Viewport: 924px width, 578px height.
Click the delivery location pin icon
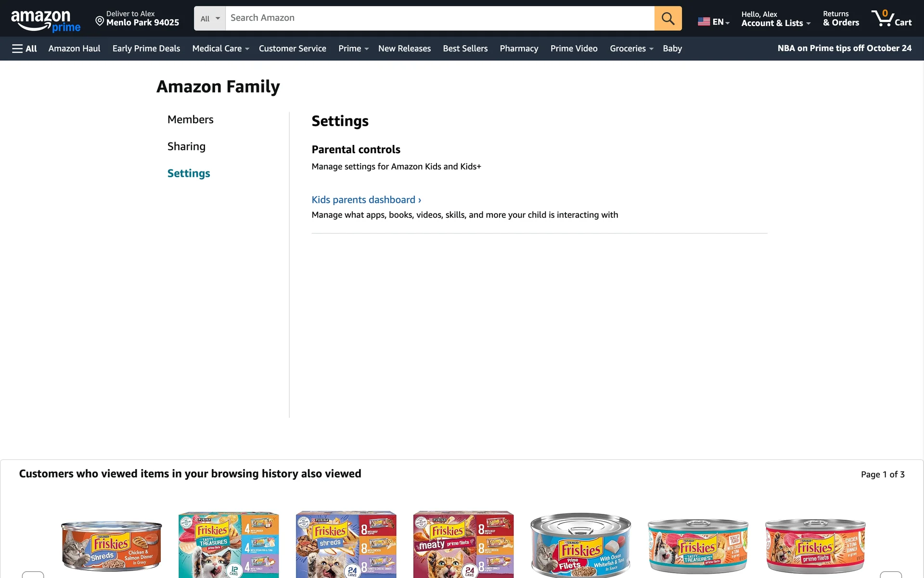pyautogui.click(x=100, y=21)
